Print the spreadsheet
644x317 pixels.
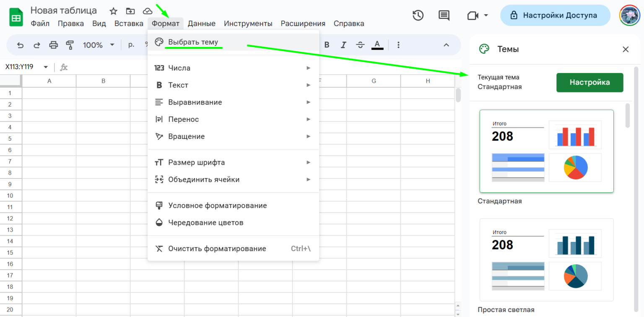pos(54,45)
